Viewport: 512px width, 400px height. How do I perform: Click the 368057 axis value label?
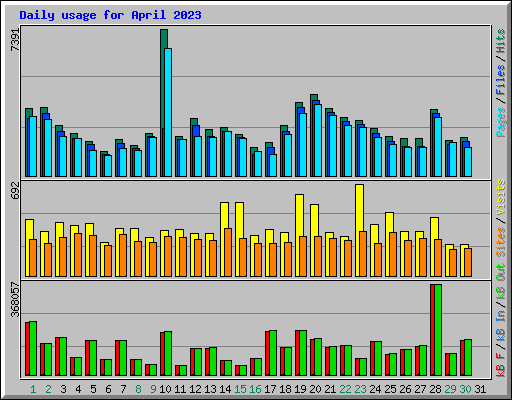point(15,299)
